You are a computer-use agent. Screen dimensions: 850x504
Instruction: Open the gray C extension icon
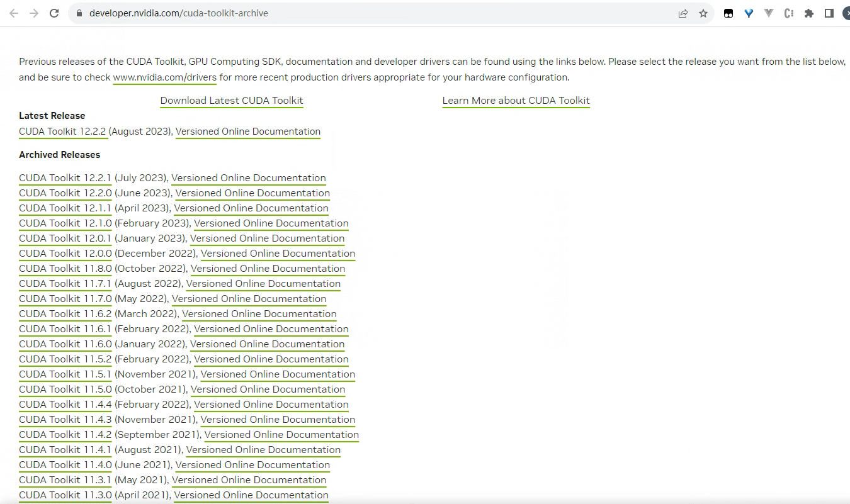click(789, 13)
